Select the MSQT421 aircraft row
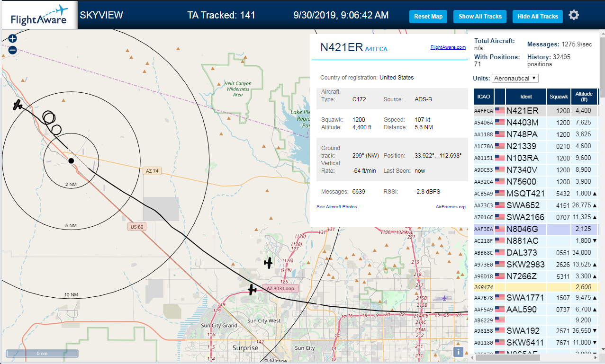 535,194
